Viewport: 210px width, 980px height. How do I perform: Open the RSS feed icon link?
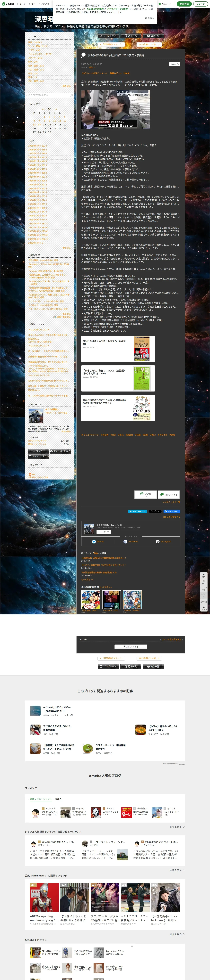click(x=32, y=474)
